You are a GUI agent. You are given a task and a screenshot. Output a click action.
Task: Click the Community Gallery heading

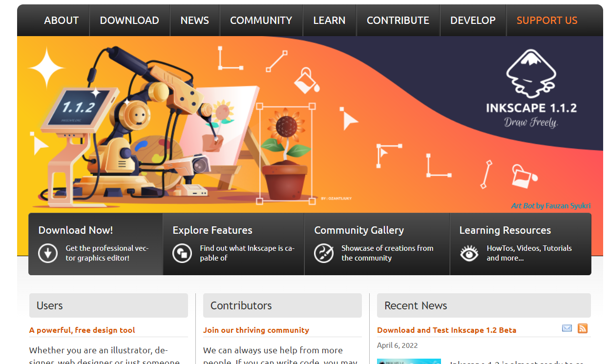[x=359, y=230]
